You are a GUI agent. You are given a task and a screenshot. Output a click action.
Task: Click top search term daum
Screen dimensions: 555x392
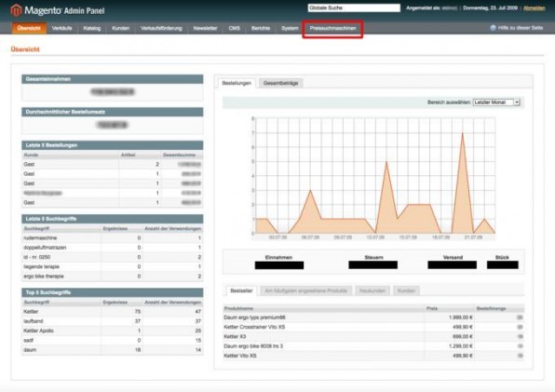coord(30,350)
